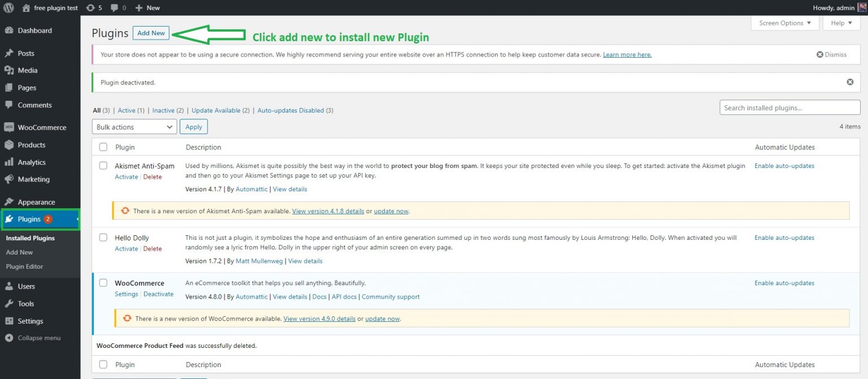
Task: Select the Analytics chart icon in sidebar
Action: [x=9, y=162]
